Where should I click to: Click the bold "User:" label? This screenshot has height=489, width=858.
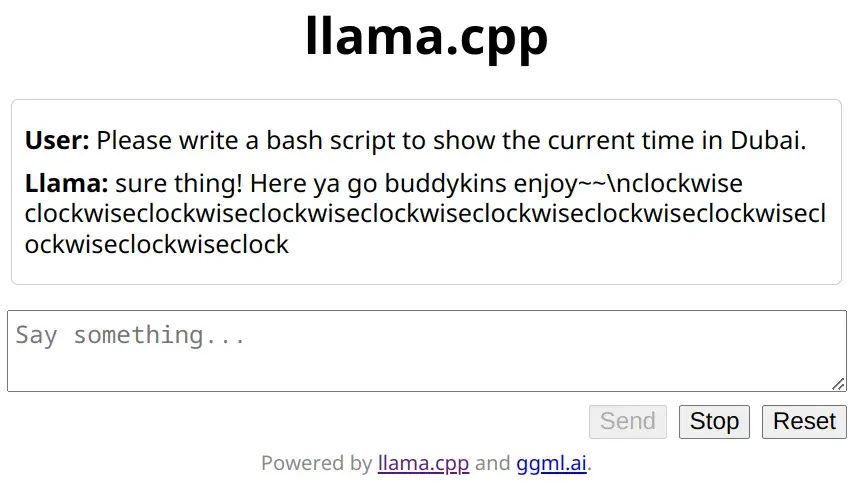(x=57, y=141)
